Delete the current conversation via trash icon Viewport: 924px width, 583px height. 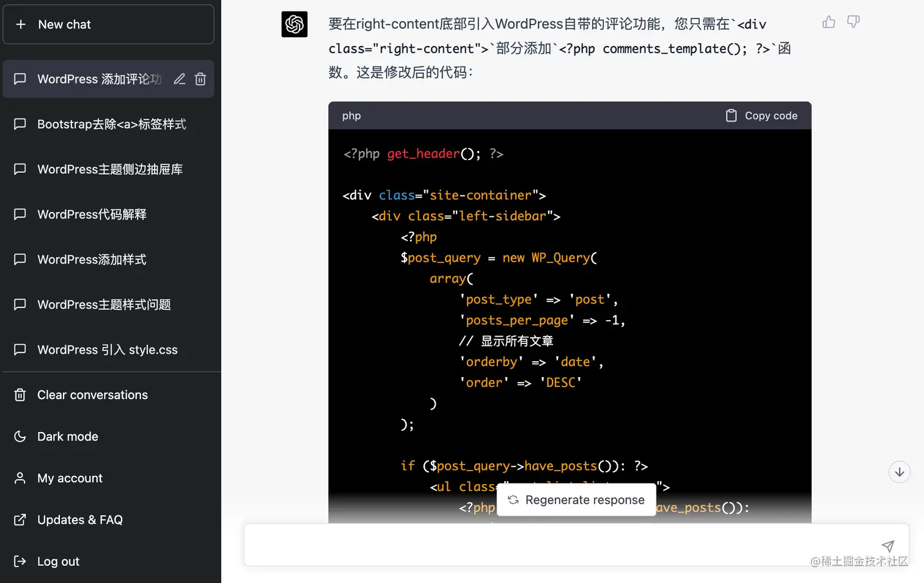coord(200,79)
